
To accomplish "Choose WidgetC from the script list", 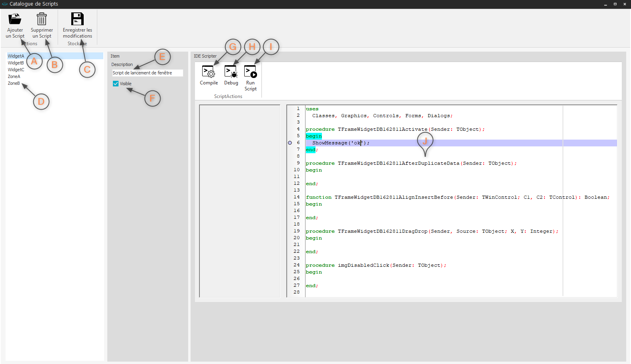I will coord(16,70).
